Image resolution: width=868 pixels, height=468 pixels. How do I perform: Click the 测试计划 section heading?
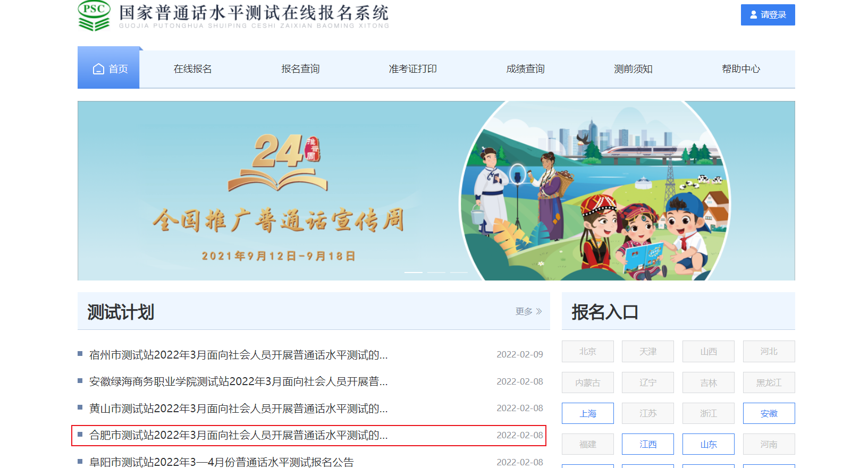[121, 312]
